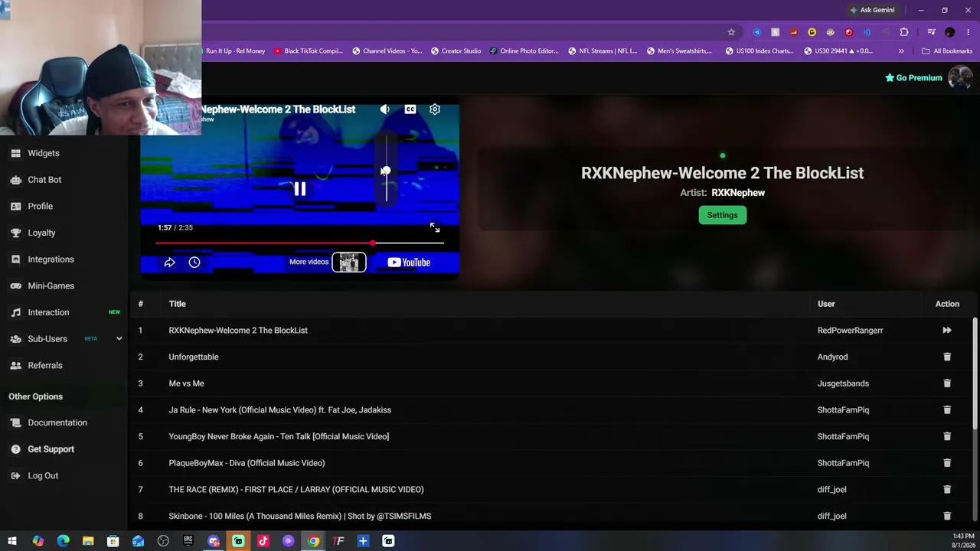Remove Me vs Me using its trash icon
The width and height of the screenshot is (980, 551).
[947, 383]
